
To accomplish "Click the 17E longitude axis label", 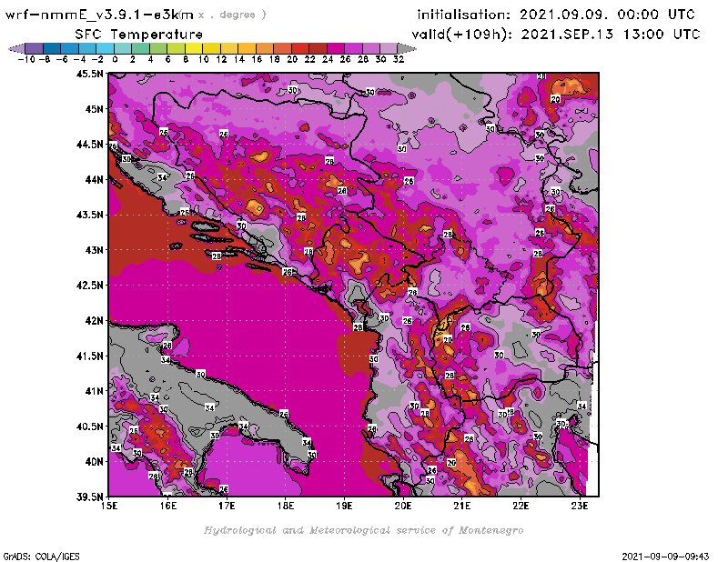I will pos(227,507).
